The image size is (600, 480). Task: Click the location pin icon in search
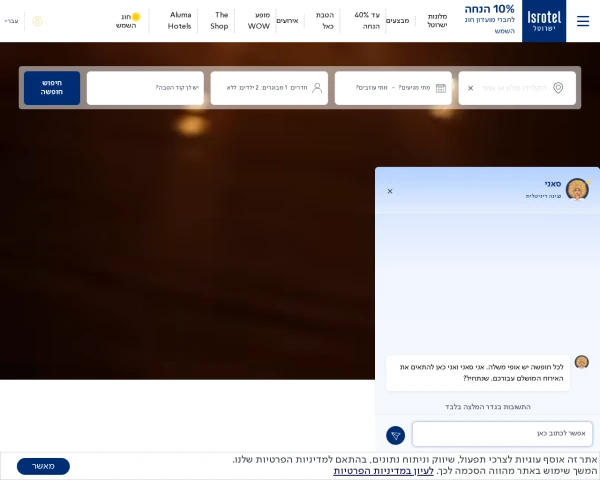pyautogui.click(x=558, y=88)
